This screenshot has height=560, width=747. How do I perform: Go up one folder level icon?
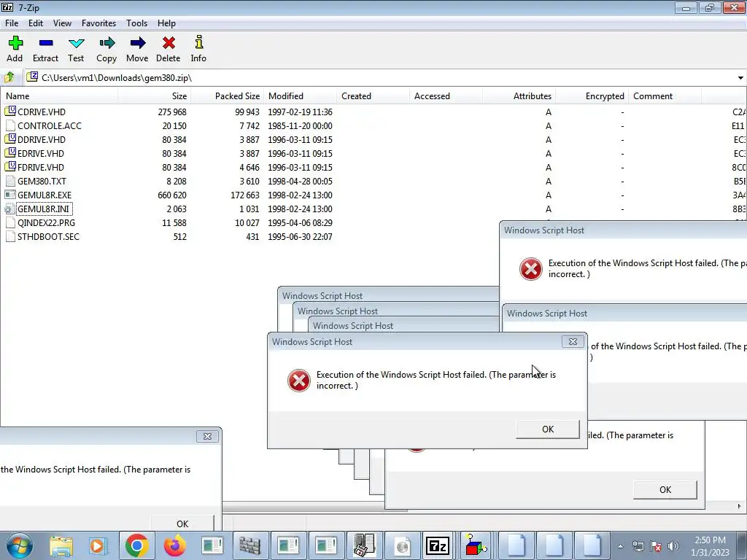[x=9, y=77]
